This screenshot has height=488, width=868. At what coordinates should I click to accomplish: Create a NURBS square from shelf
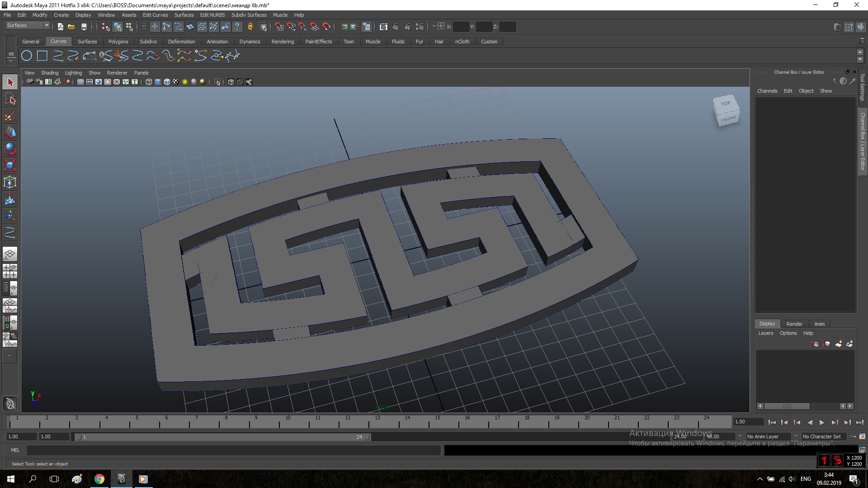[42, 56]
